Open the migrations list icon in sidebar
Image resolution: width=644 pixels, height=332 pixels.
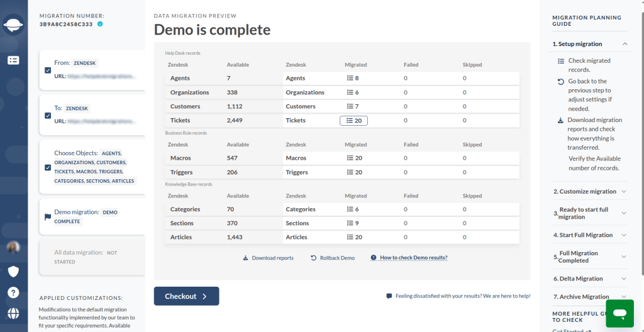point(14,60)
